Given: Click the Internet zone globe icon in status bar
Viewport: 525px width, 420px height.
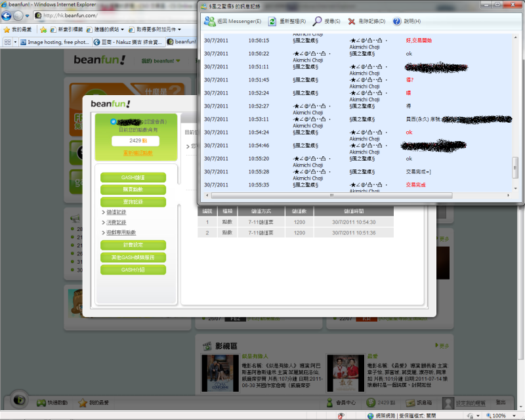Looking at the screenshot, I should point(370,415).
